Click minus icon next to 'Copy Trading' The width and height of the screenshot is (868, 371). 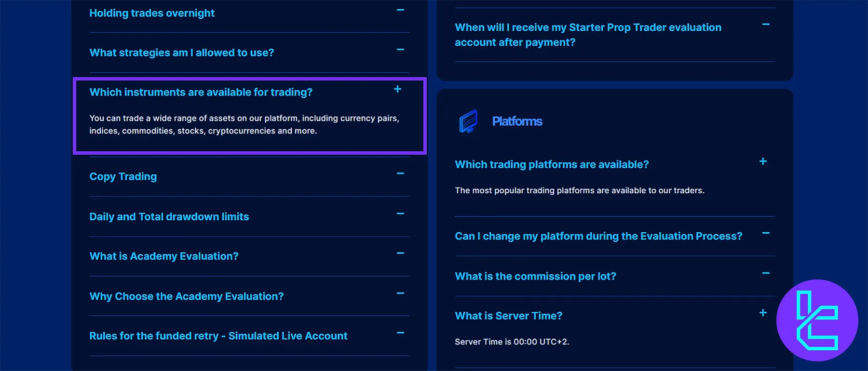tap(400, 173)
